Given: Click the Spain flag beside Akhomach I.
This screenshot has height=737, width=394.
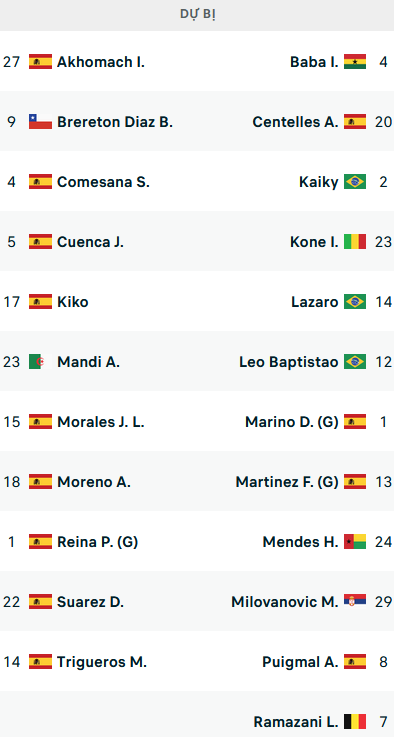Looking at the screenshot, I should [40, 62].
